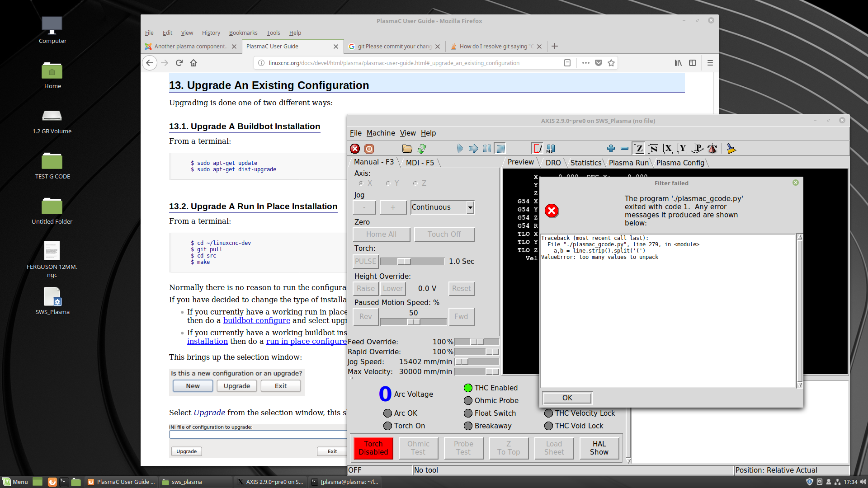Toggle skip lines with slash icon
Viewport: 868px width, 488px height.
click(538, 149)
